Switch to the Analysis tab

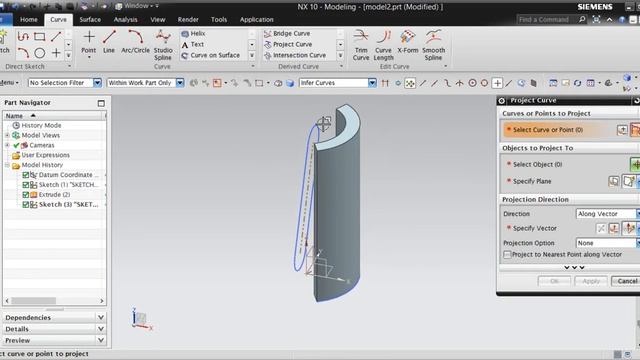tap(125, 19)
